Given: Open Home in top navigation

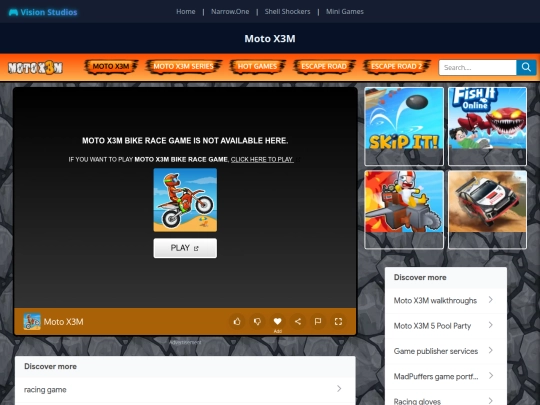Looking at the screenshot, I should point(186,12).
